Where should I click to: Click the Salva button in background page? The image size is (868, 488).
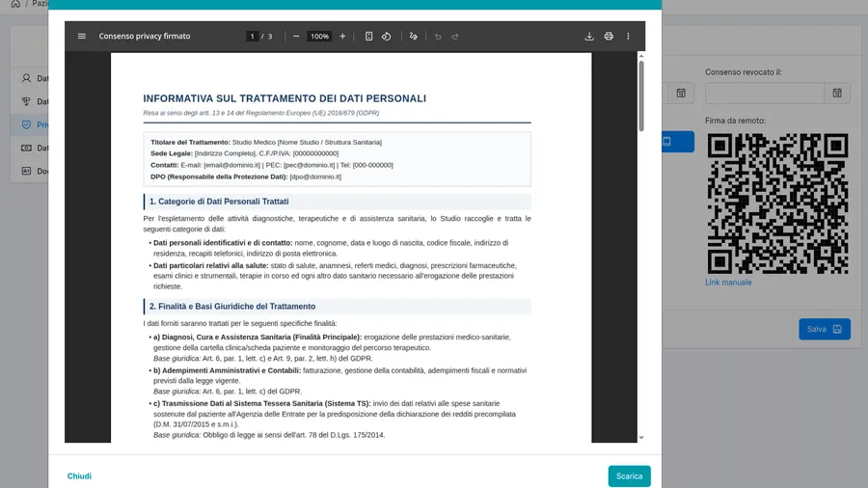[x=825, y=329]
